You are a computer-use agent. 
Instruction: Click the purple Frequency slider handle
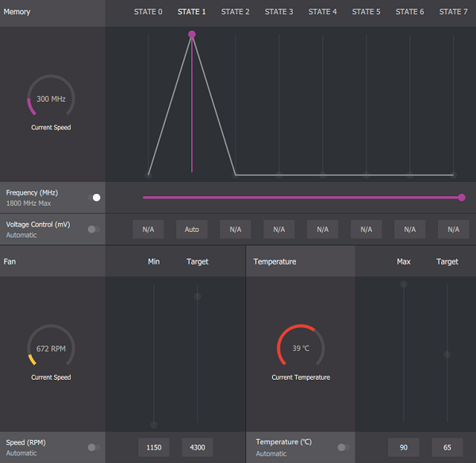[462, 197]
